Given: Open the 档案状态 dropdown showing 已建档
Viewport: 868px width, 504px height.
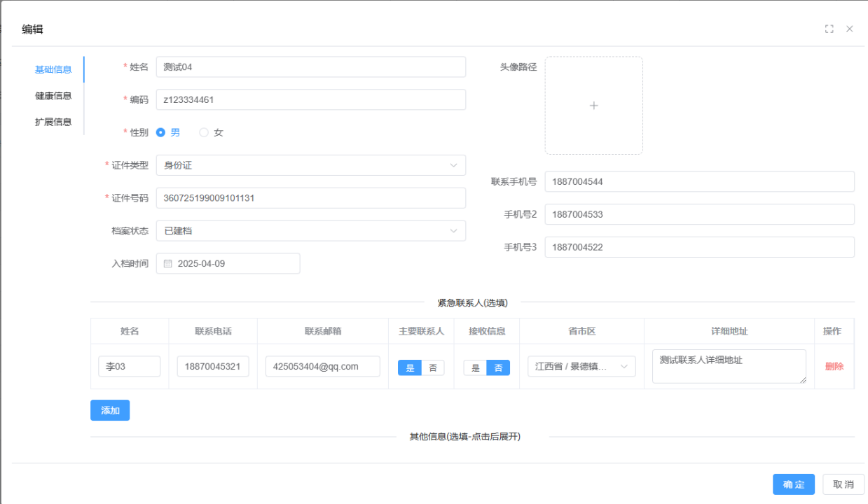Looking at the screenshot, I should click(x=311, y=230).
